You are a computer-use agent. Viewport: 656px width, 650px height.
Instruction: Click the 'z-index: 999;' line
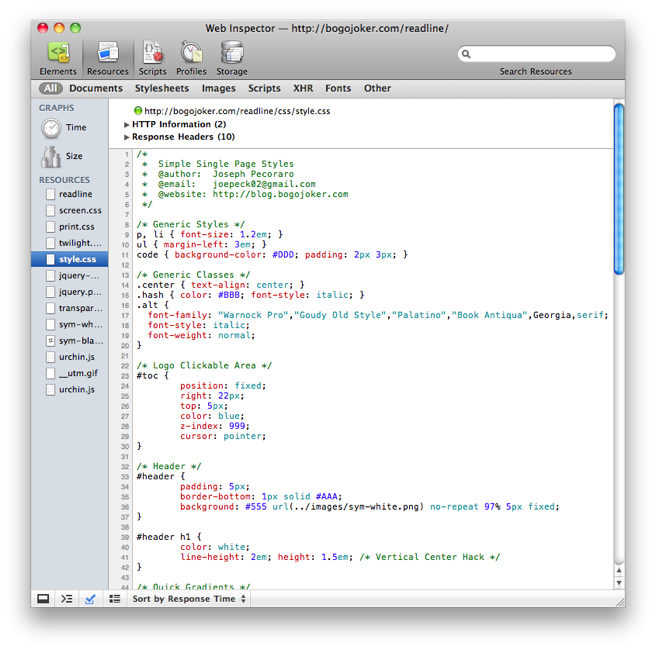click(x=215, y=426)
